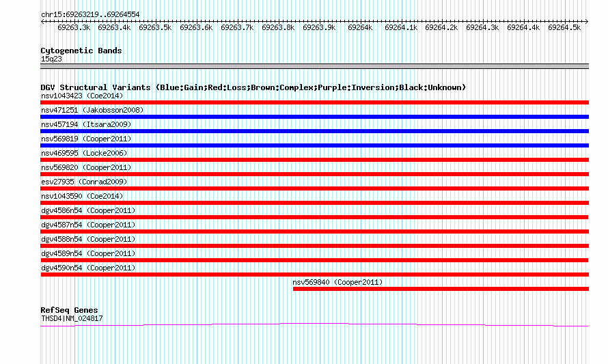This screenshot has width=608, height=364.
Task: Click the blue bar for nsv457194 (Itsara2009)
Action: pyautogui.click(x=314, y=131)
